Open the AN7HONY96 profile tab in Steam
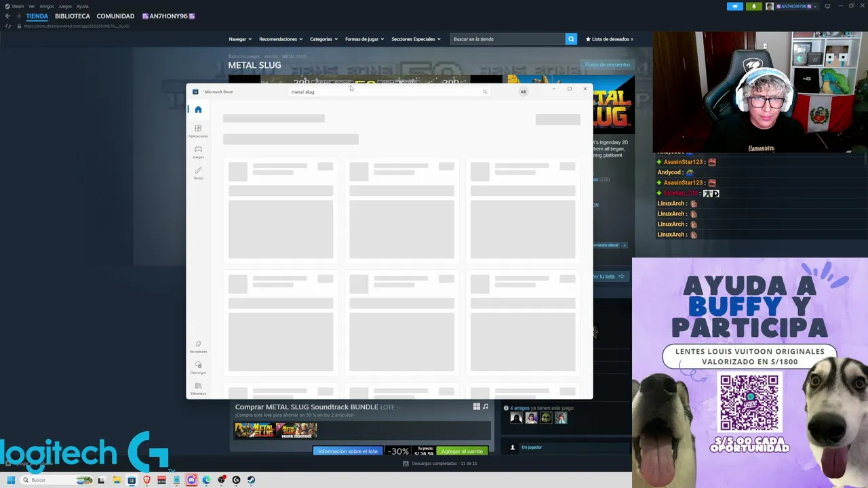 (x=168, y=16)
